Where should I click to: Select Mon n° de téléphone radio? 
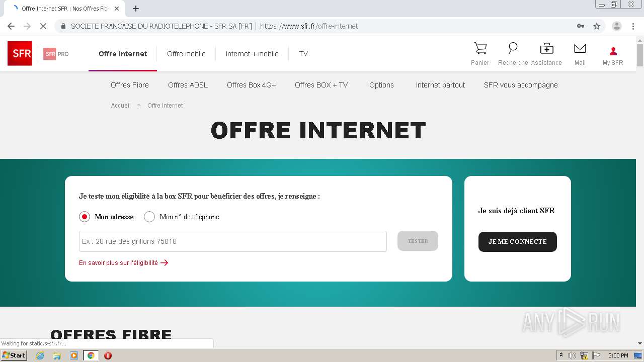pos(149,217)
